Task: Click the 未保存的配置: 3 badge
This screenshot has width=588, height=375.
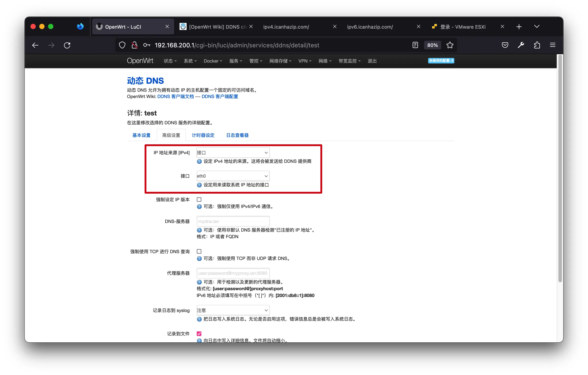Action: coord(441,61)
